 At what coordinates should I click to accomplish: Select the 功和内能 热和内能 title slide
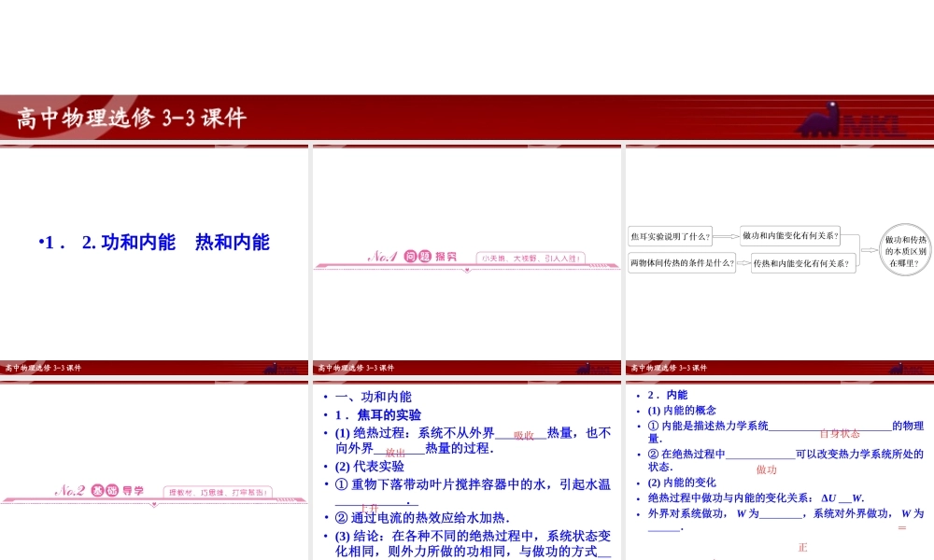[154, 243]
